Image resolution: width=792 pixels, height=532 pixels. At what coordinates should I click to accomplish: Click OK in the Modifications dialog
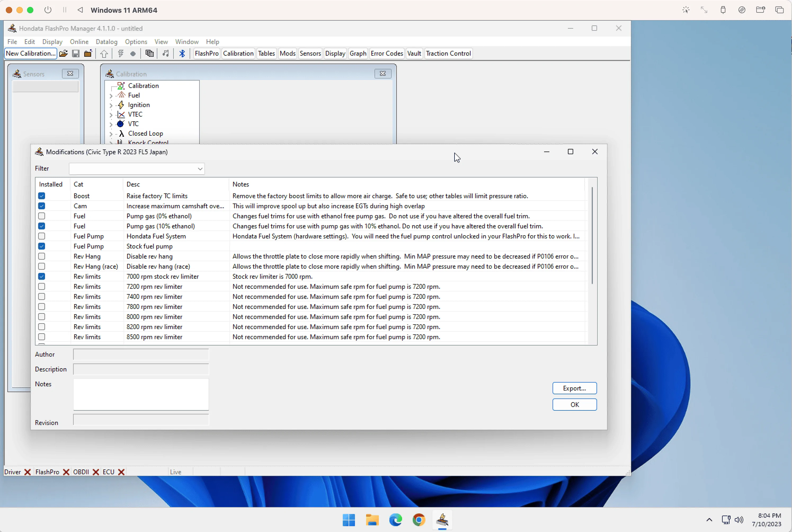point(574,404)
